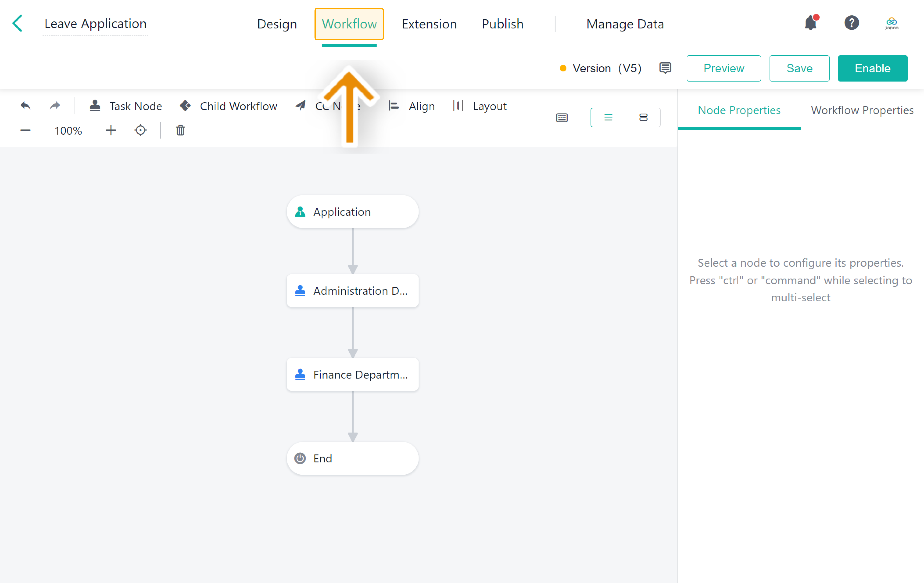The width and height of the screenshot is (924, 583).
Task: Switch to card view toggle
Action: 643,117
